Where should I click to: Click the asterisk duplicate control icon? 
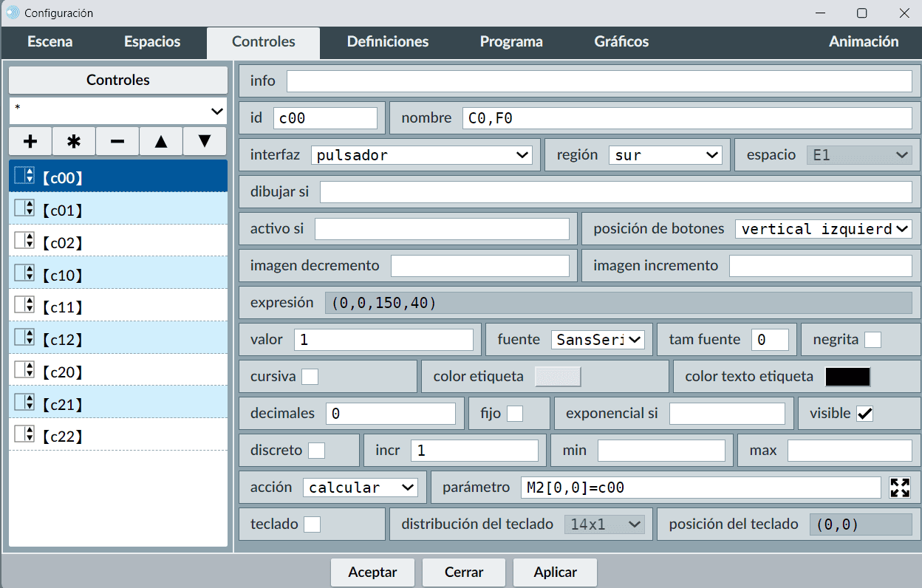tap(74, 141)
